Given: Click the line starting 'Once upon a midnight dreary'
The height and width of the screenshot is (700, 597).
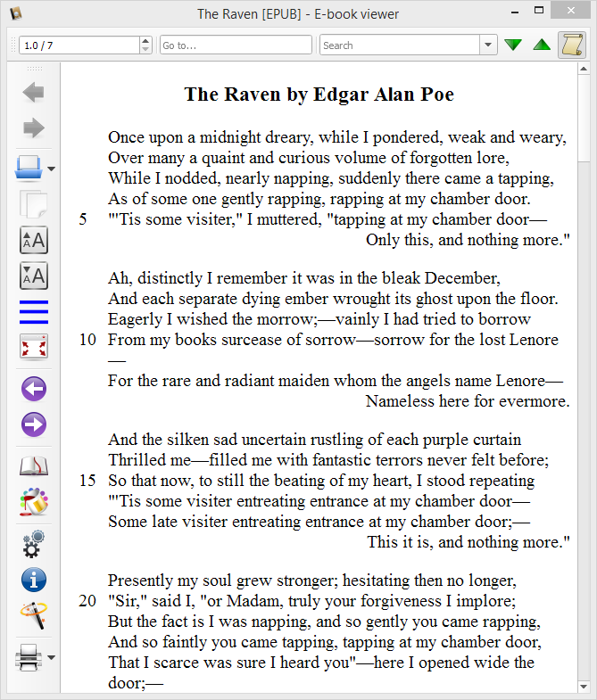Looking at the screenshot, I should [337, 137].
